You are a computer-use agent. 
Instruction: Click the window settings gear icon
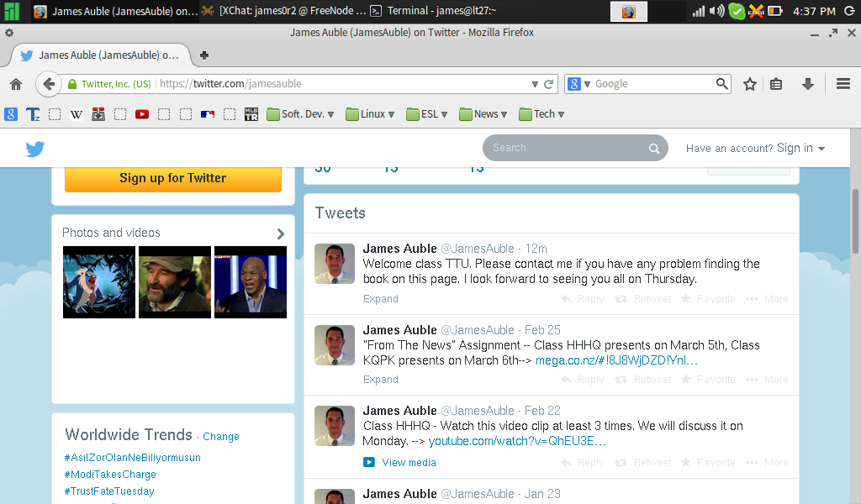pyautogui.click(x=9, y=33)
